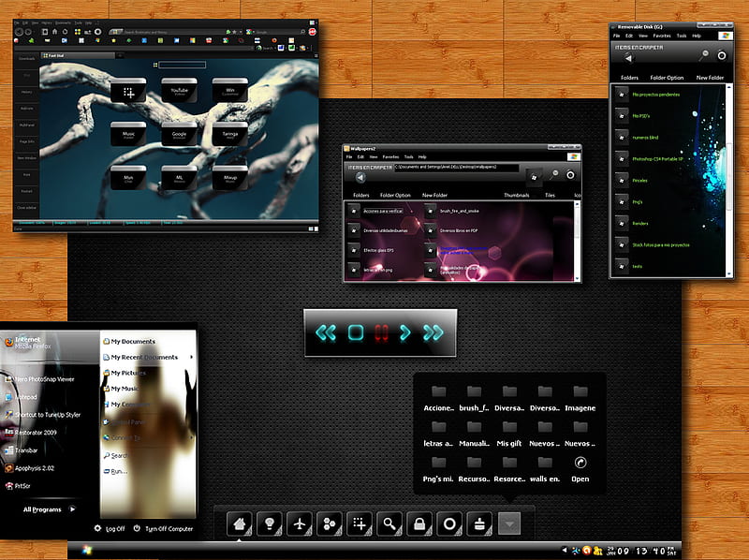Select Renders folder in Removable Disk

632,224
